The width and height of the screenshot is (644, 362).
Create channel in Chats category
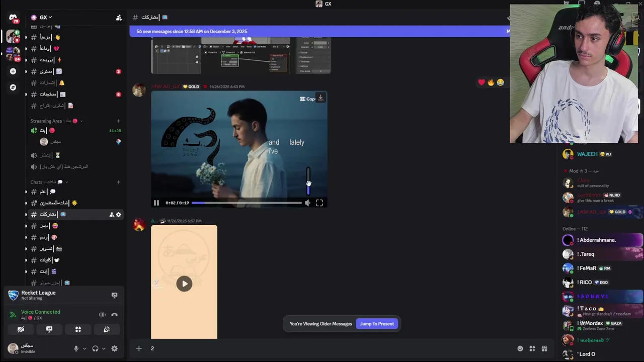pos(119,182)
